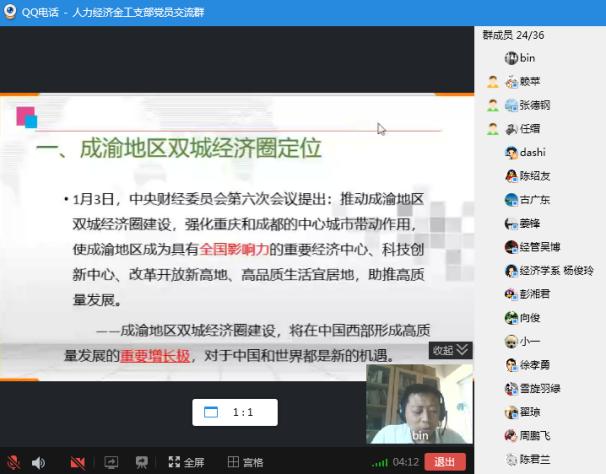Click the 群成员 24/36 header

[515, 34]
